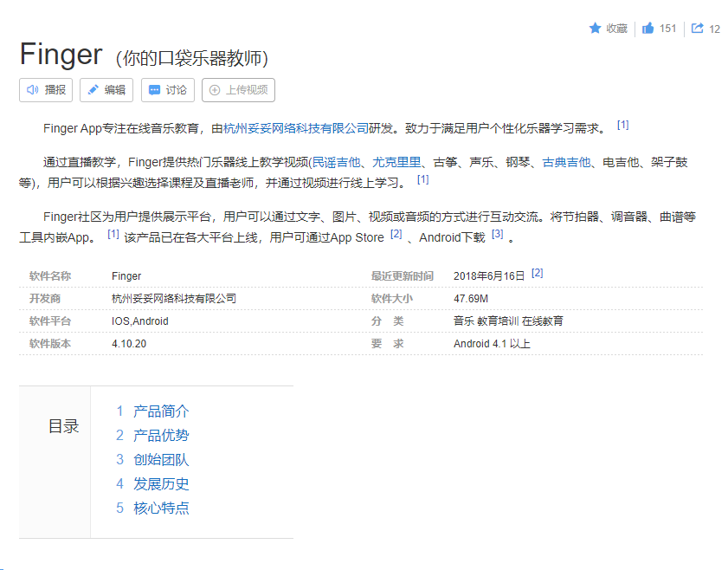The image size is (728, 570).
Task: Click reference [2] after App Store
Action: point(396,234)
